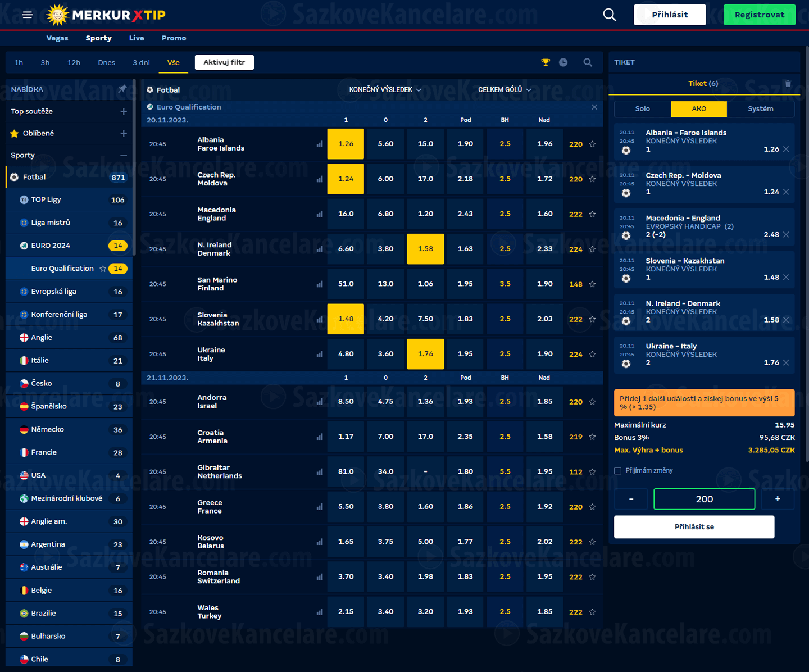This screenshot has height=672, width=809.
Task: Open the hamburger menu icon
Action: pos(27,15)
